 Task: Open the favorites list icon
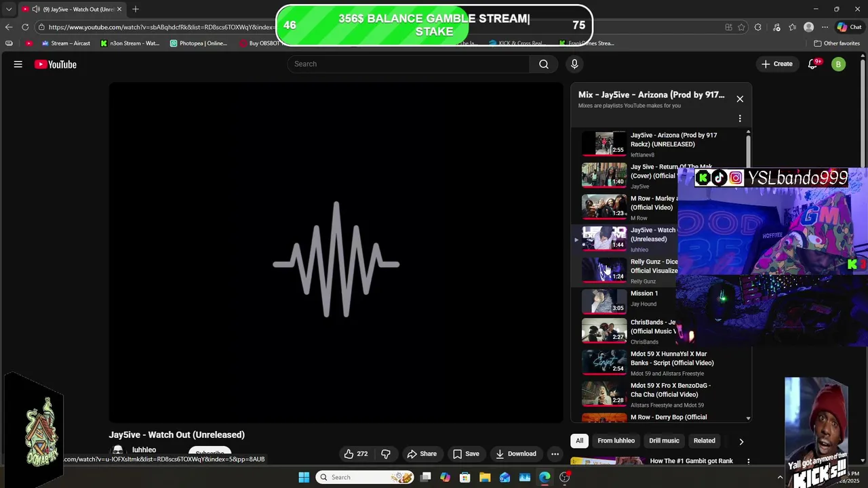click(792, 27)
